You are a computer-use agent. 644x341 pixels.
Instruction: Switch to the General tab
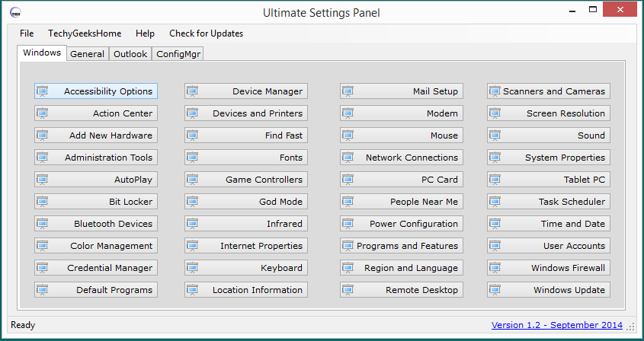87,54
